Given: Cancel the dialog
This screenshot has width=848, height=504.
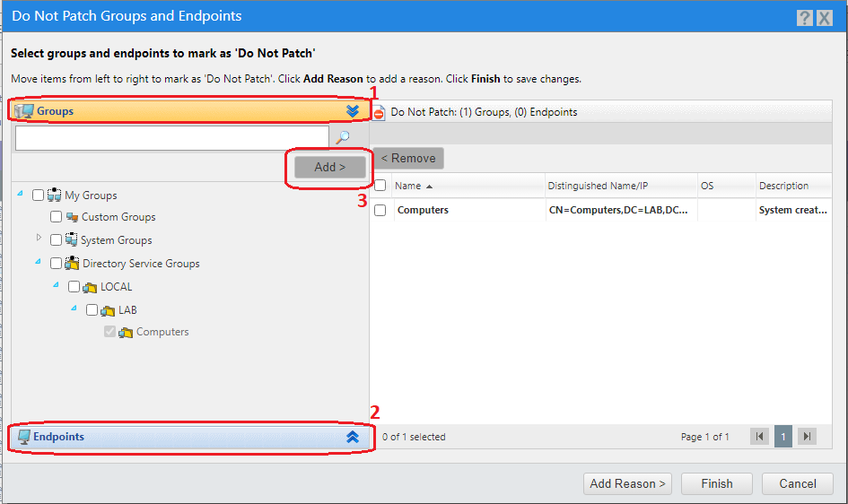Looking at the screenshot, I should [x=797, y=483].
